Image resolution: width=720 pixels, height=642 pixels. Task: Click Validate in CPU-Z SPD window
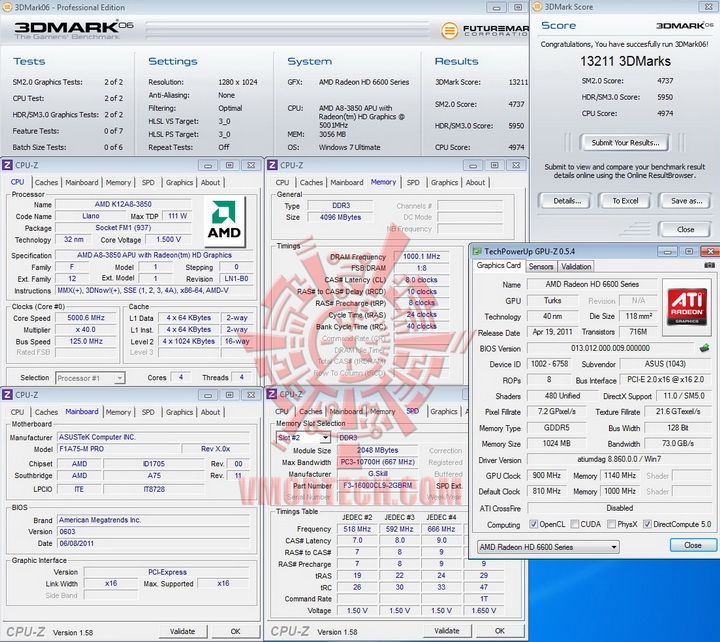pos(446,631)
